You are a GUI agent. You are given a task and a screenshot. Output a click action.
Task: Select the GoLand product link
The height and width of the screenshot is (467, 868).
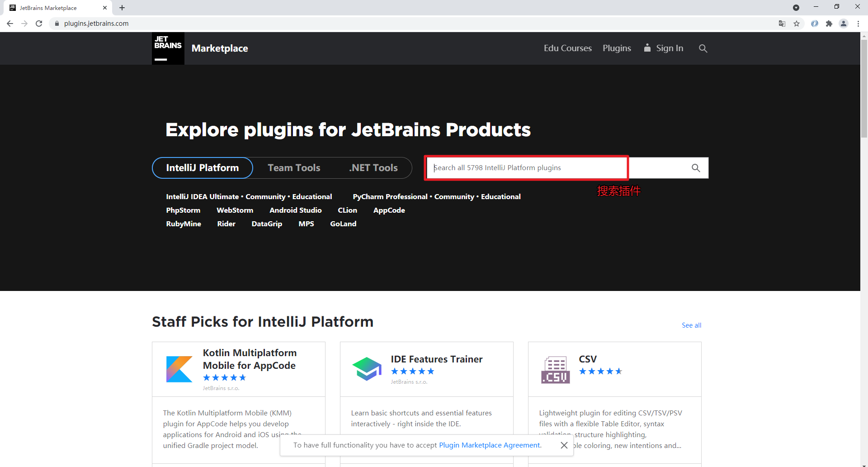[344, 224]
